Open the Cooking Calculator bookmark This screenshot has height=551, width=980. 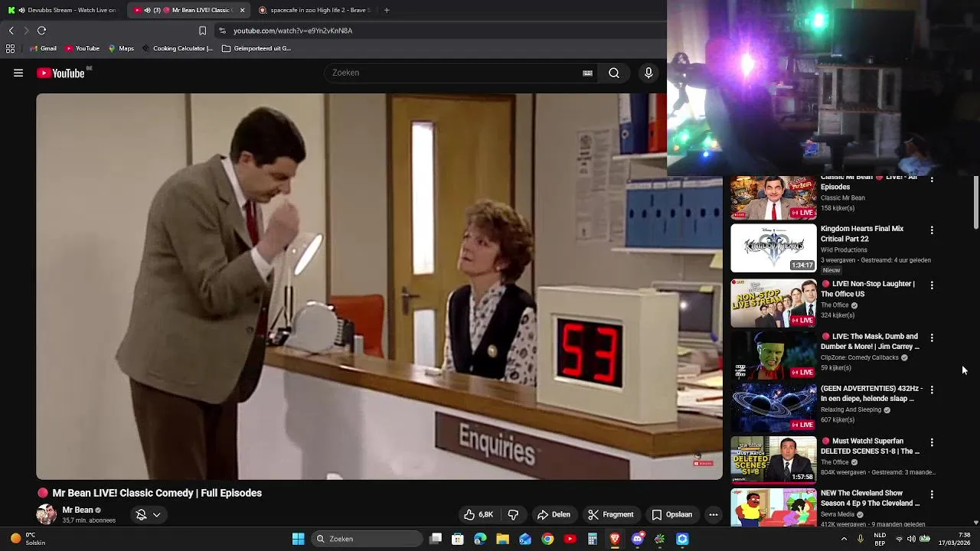(177, 48)
